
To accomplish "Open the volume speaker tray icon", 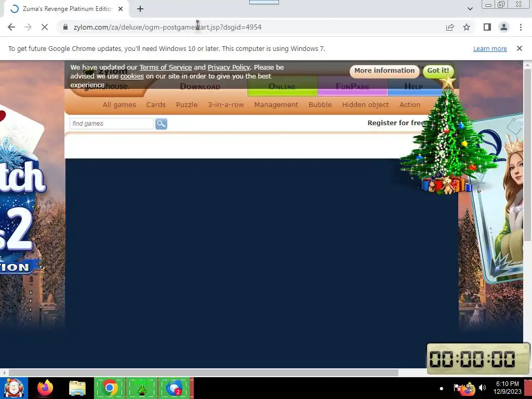I will [483, 388].
